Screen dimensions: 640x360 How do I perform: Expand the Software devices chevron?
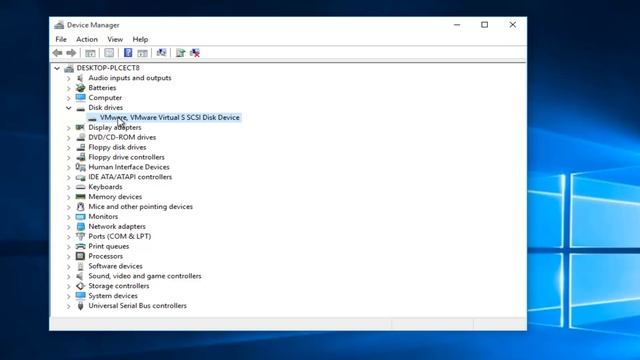click(x=69, y=266)
